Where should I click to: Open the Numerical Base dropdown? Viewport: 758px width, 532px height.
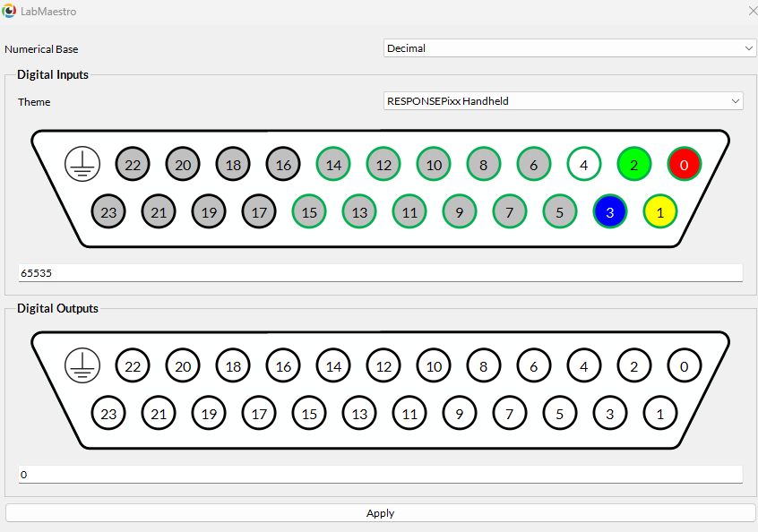[x=570, y=48]
